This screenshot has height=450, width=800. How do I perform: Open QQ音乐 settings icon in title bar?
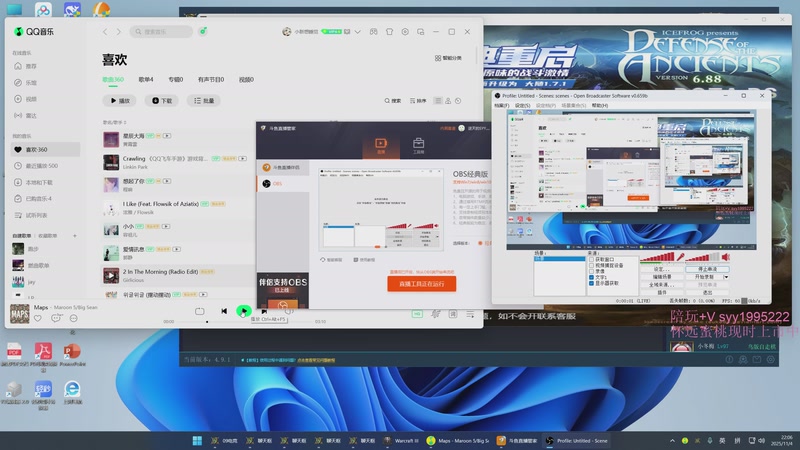[x=405, y=32]
